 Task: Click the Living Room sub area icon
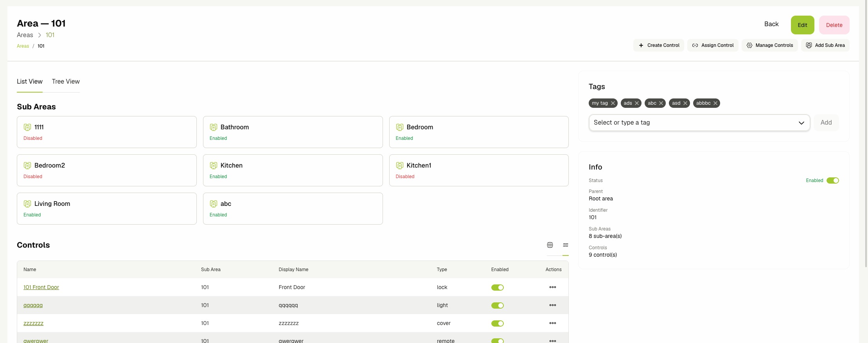coord(27,204)
